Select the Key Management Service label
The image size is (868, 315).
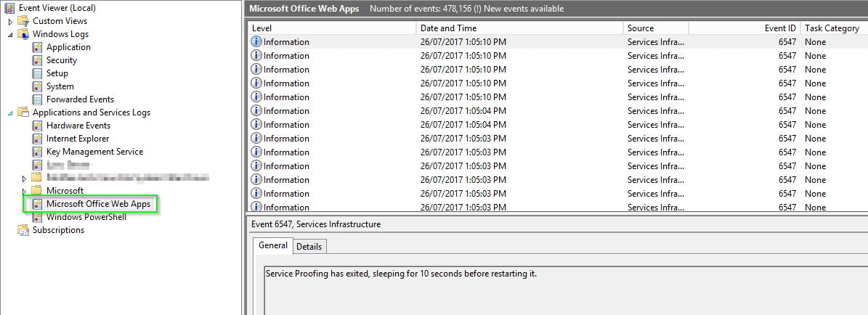pos(94,152)
